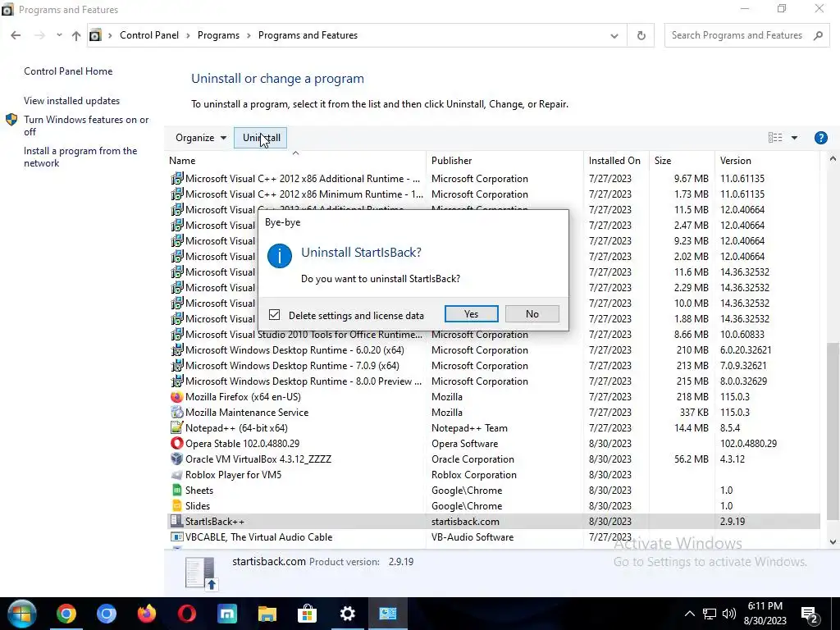840x630 pixels.
Task: Click the Slides app icon
Action: coord(177,505)
